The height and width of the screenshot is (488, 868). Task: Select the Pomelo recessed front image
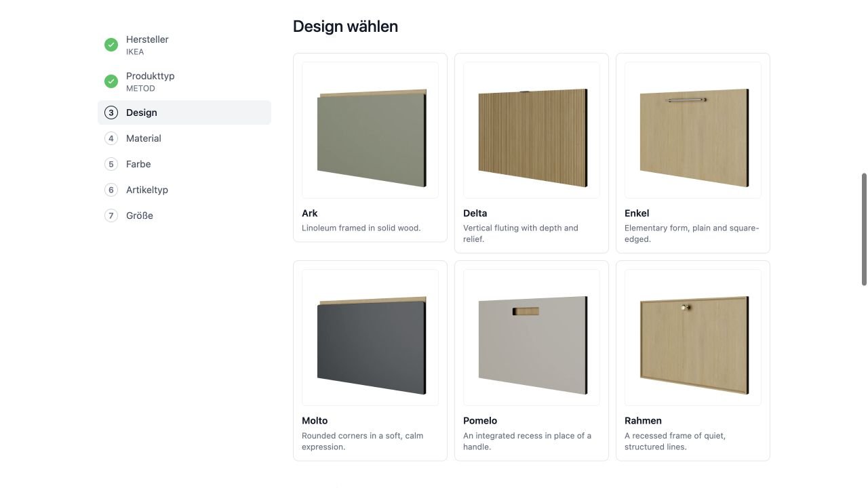(x=532, y=338)
